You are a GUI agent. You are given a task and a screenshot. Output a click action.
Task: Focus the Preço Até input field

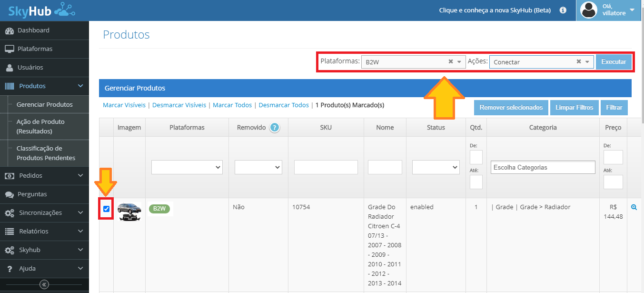[x=613, y=182]
